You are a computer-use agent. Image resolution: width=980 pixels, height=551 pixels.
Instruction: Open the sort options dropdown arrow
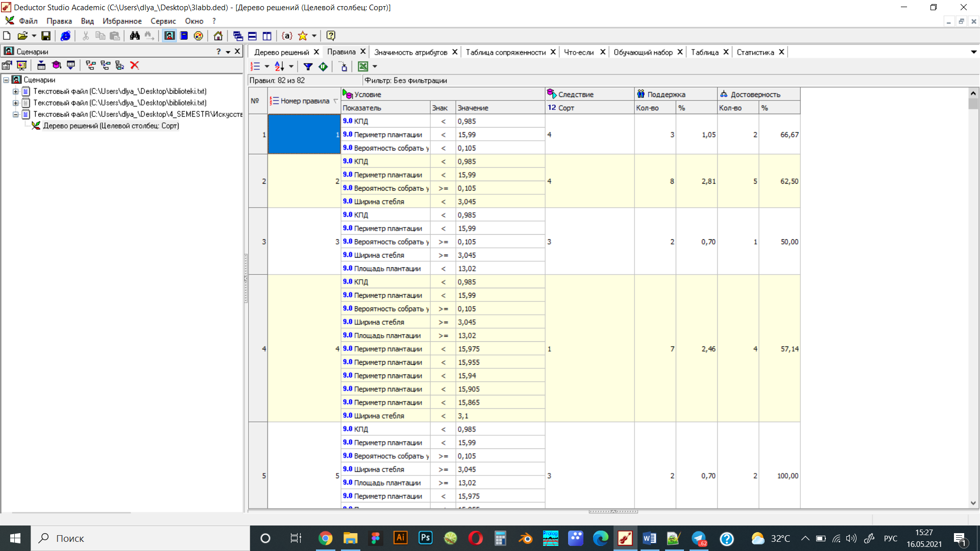[291, 66]
